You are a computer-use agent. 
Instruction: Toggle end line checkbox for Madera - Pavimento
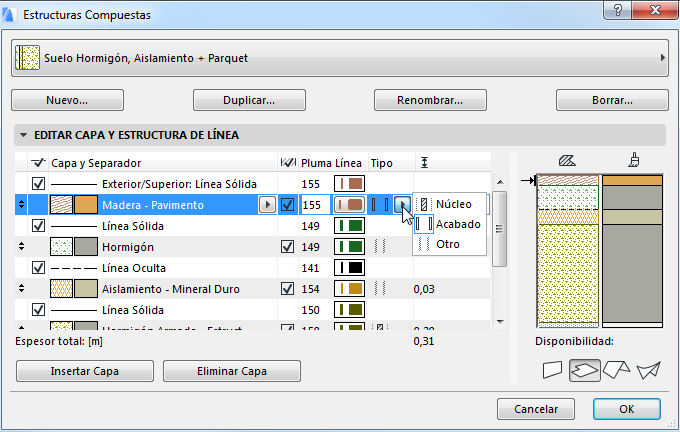288,205
